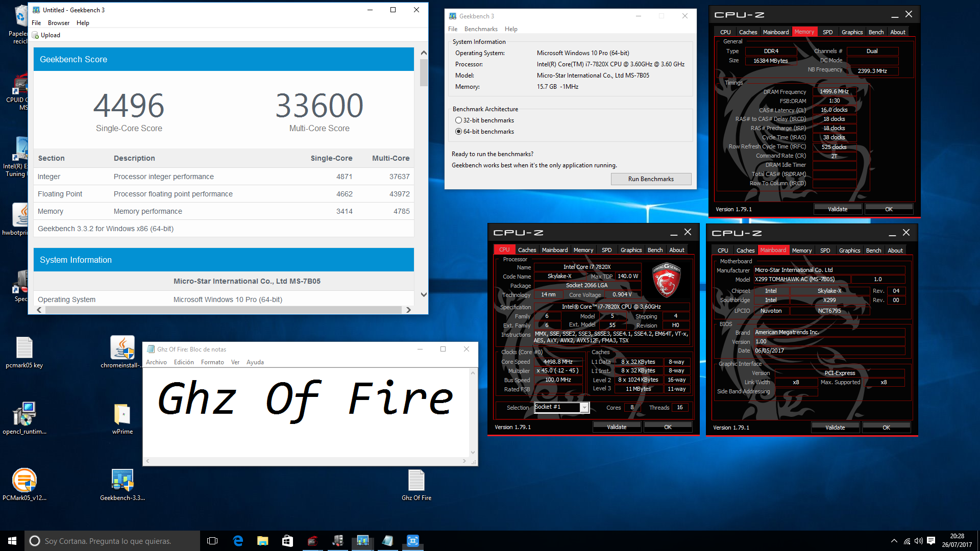Switch to the CPU-Z taskbar icon

312,541
